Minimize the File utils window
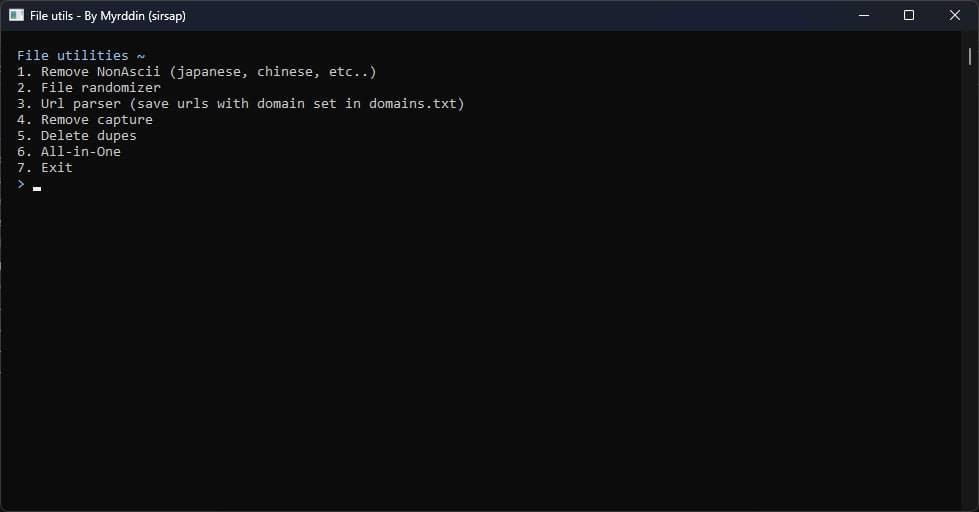 (x=863, y=15)
